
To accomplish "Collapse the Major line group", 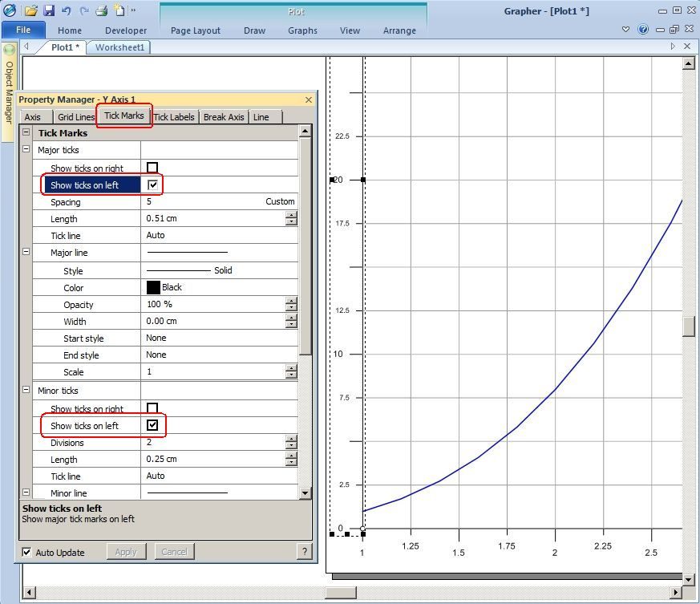I will tap(26, 252).
